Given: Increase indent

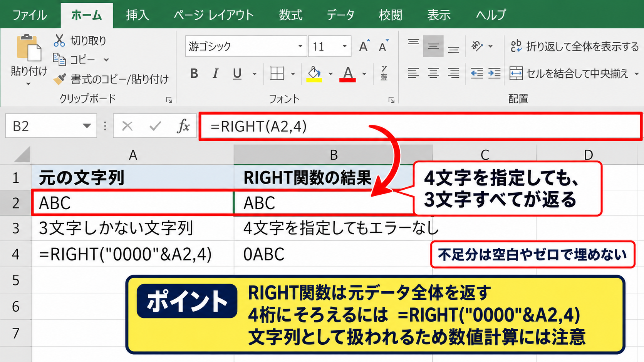Looking at the screenshot, I should tap(495, 73).
